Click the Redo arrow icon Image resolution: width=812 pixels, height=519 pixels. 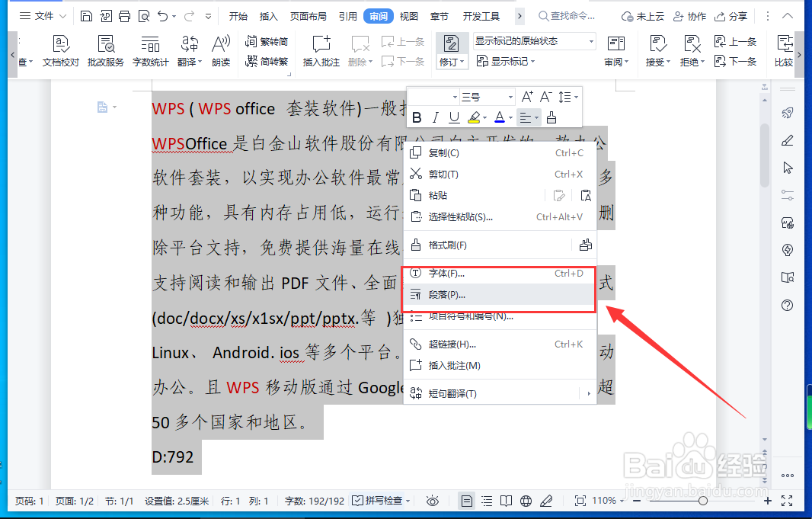(x=189, y=16)
